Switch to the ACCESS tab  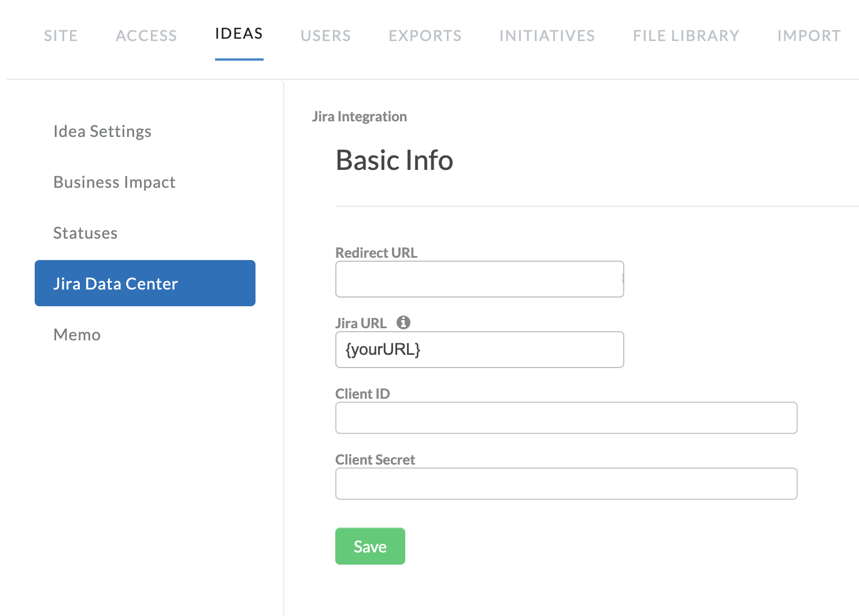[146, 36]
